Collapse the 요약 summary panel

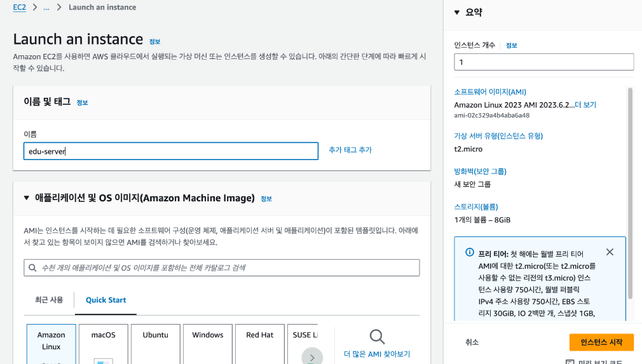[457, 13]
